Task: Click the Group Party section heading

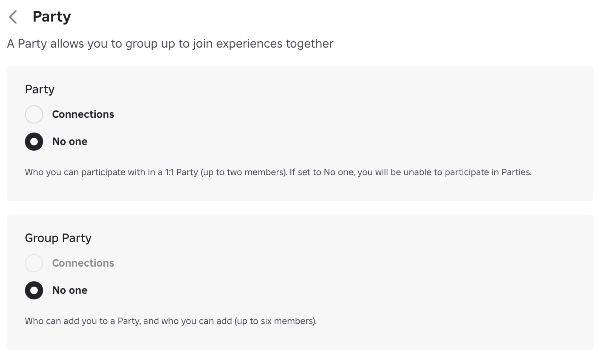Action: [58, 238]
